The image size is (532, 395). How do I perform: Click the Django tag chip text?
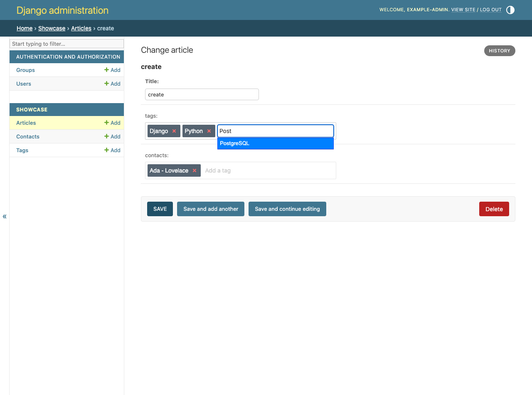(x=159, y=131)
